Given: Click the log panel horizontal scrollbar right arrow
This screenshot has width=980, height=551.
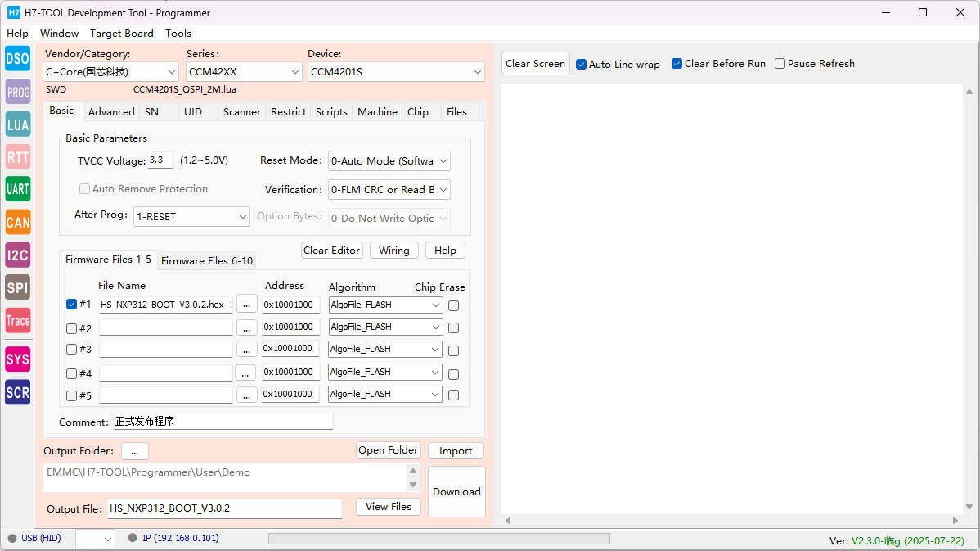Looking at the screenshot, I should tap(955, 521).
